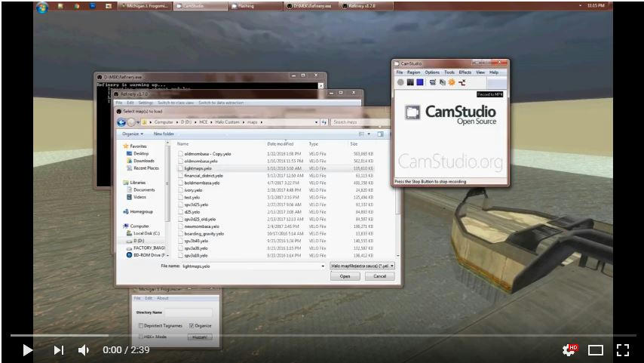Select ivory.yelo file
Viewport: 644px width, 363px height.
193,190
